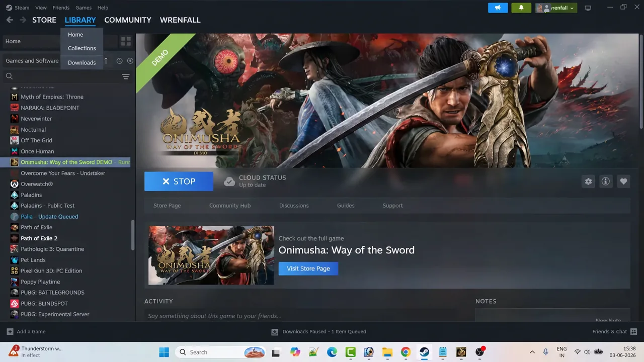Open the Store Page link
644x362 pixels.
pos(167,206)
